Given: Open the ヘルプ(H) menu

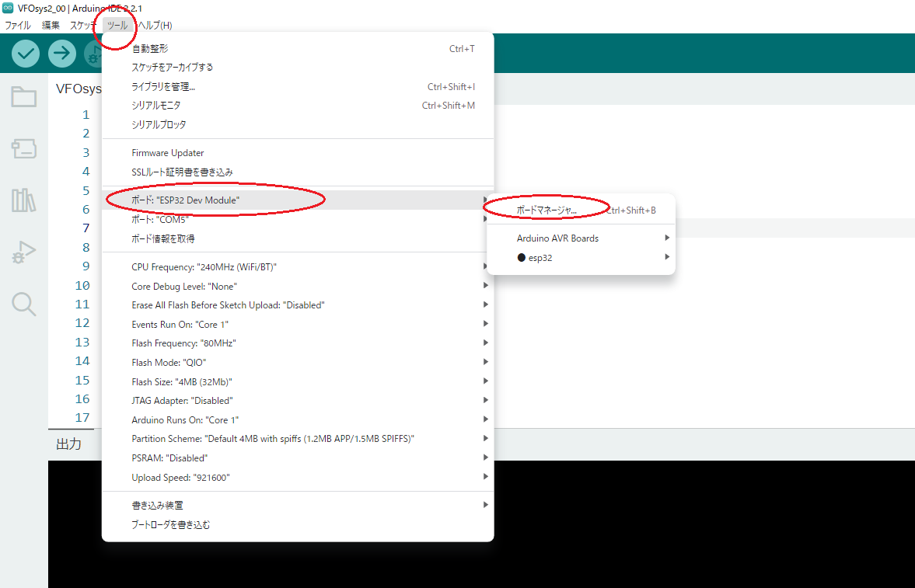Looking at the screenshot, I should click(155, 25).
